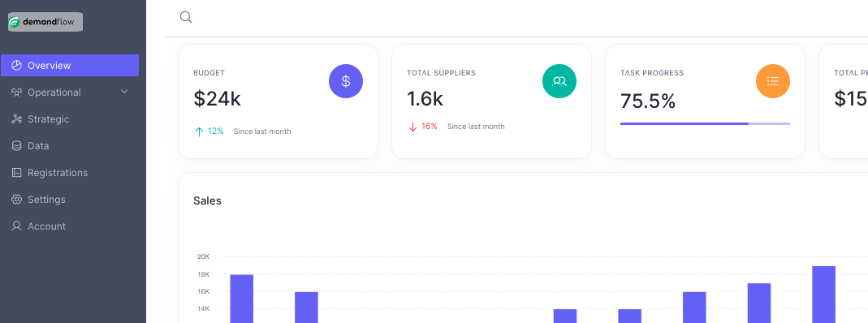The image size is (868, 323).
Task: Click the purple dollar Budget icon
Action: point(346,81)
